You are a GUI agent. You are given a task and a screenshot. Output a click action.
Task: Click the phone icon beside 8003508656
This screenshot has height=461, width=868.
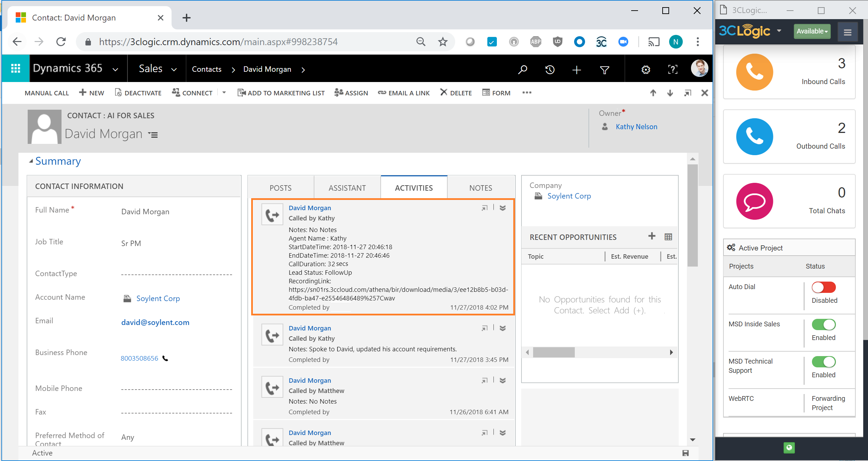tap(165, 358)
